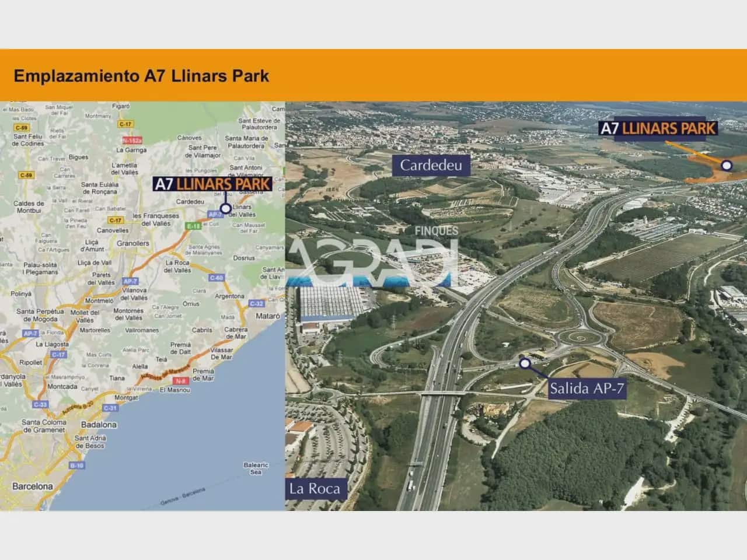This screenshot has width=747, height=560.
Task: Click Premià de Mar on the map
Action: tap(203, 374)
